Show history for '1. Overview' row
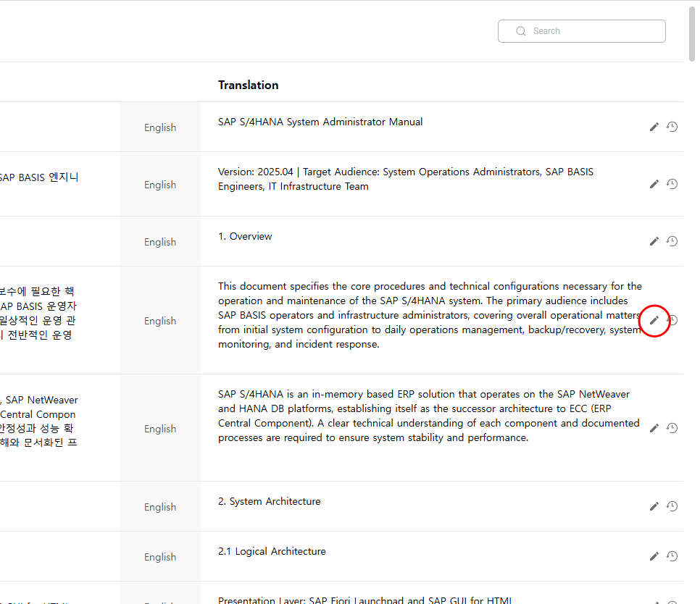This screenshot has width=700, height=604. click(672, 241)
